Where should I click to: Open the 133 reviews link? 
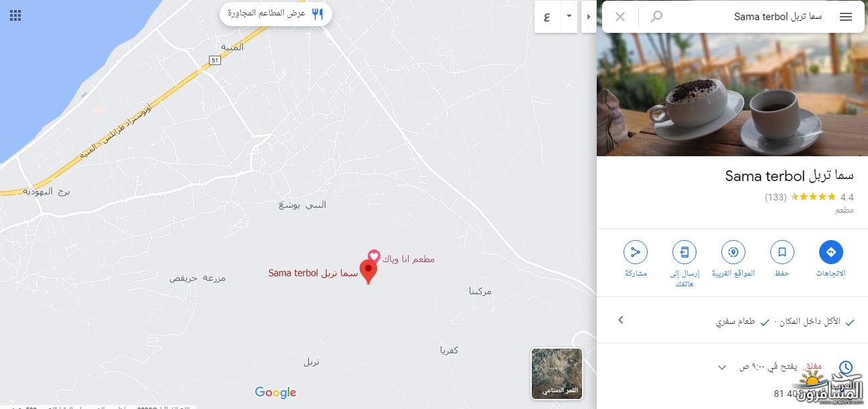tap(776, 197)
